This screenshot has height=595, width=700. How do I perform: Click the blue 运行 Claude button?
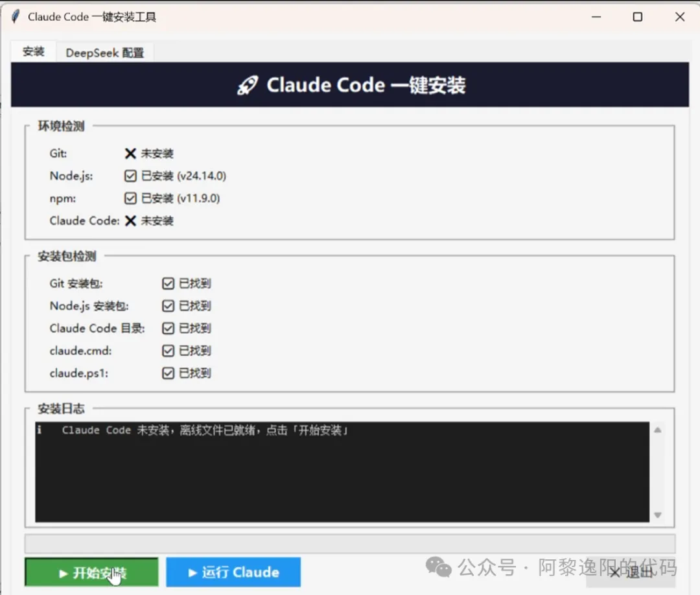click(233, 572)
